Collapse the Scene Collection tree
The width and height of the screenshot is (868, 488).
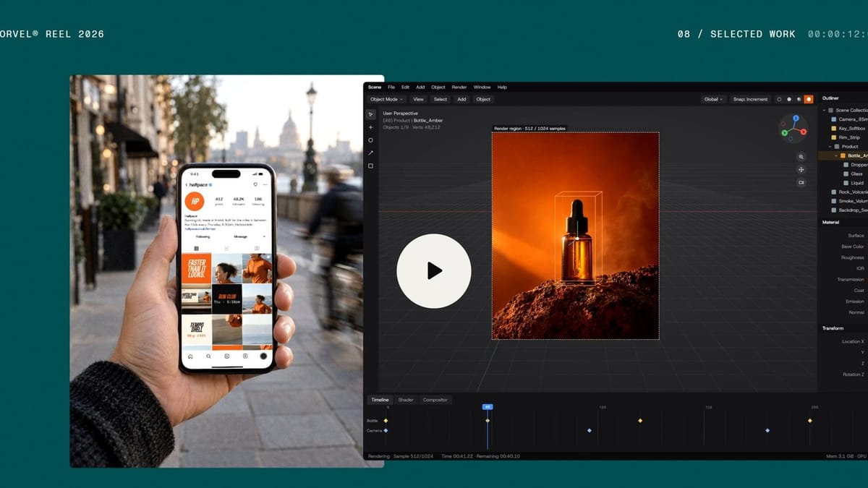click(x=824, y=110)
